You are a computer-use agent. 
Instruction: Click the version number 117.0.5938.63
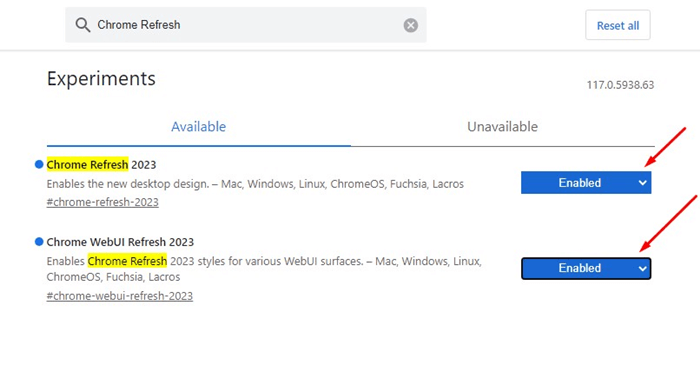click(620, 85)
